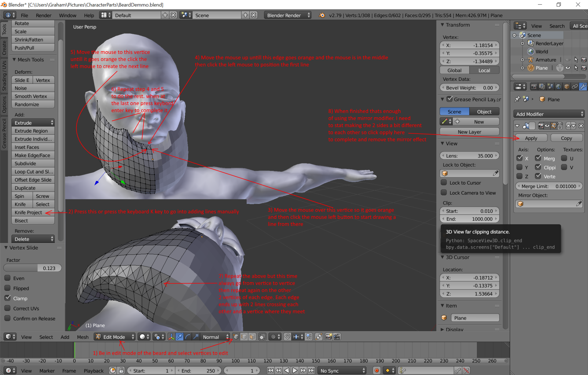Toggle Plane renderability camera in outliner

(x=584, y=68)
